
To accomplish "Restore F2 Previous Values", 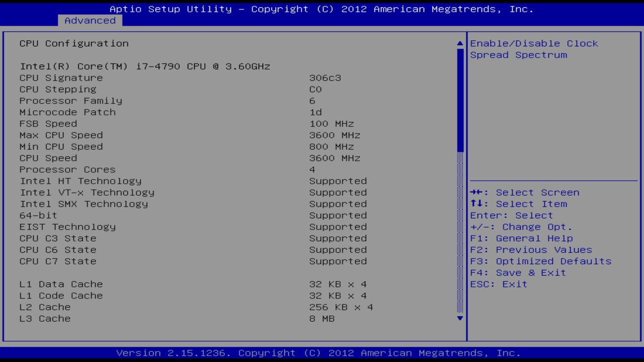I will (532, 249).
